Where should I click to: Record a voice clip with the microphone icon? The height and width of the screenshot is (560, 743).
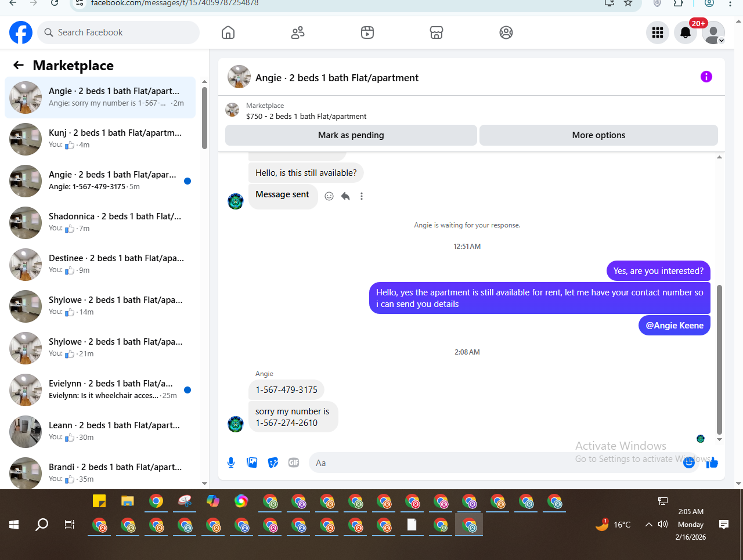point(231,463)
